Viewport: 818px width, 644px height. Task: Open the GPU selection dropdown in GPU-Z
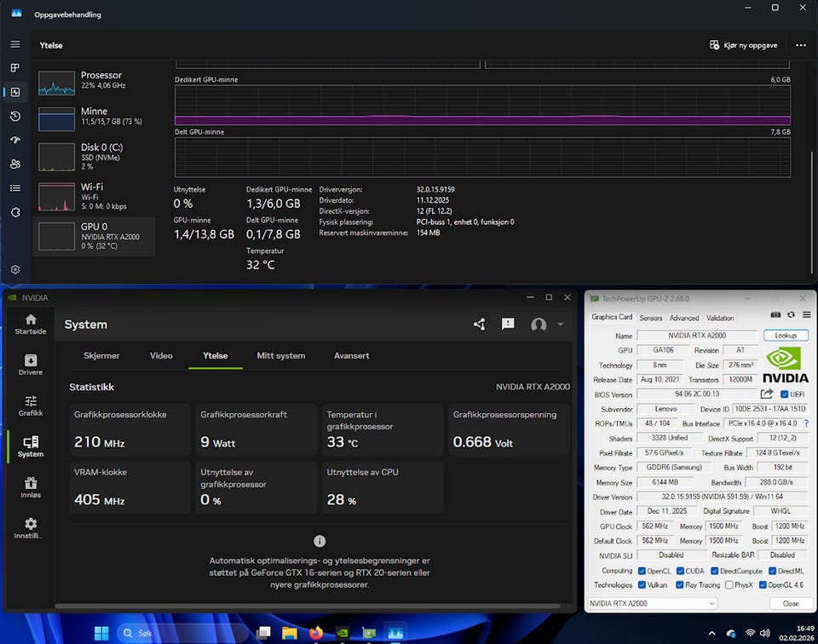(x=653, y=603)
